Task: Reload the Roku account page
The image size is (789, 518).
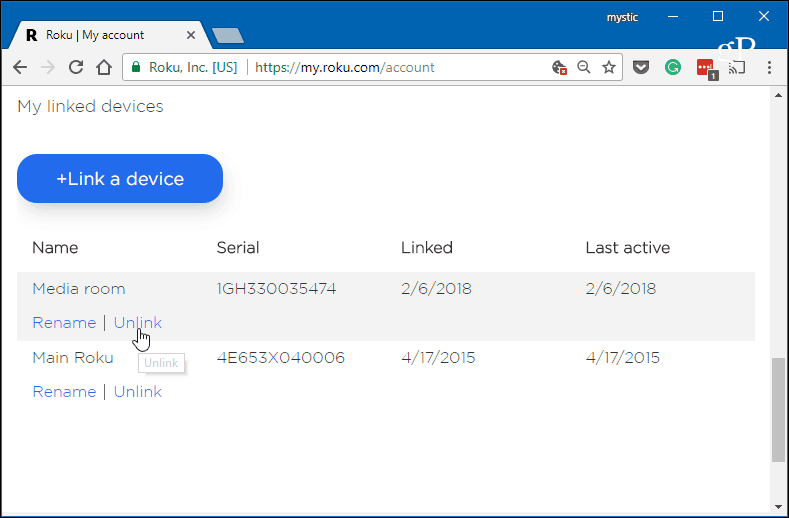Action: 76,67
